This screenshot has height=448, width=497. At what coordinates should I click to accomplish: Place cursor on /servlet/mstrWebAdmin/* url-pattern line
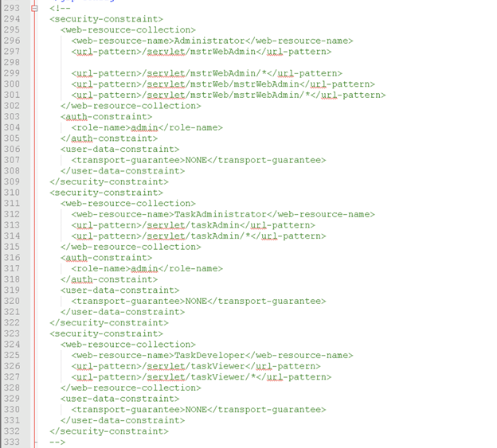(x=206, y=73)
